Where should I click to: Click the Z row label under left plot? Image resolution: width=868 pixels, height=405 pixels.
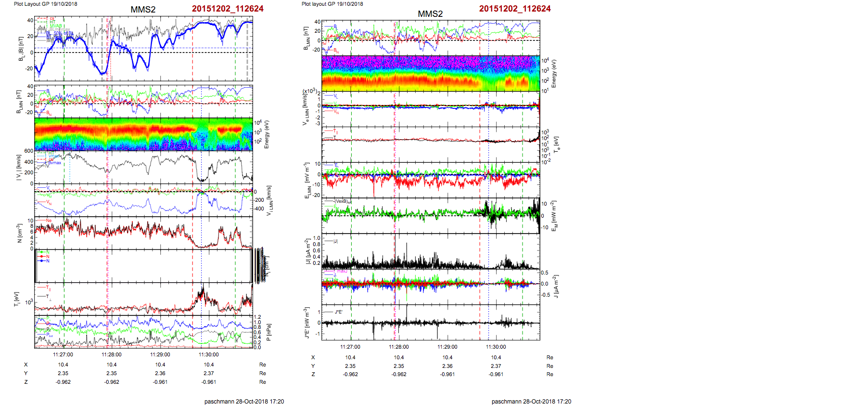point(26,382)
